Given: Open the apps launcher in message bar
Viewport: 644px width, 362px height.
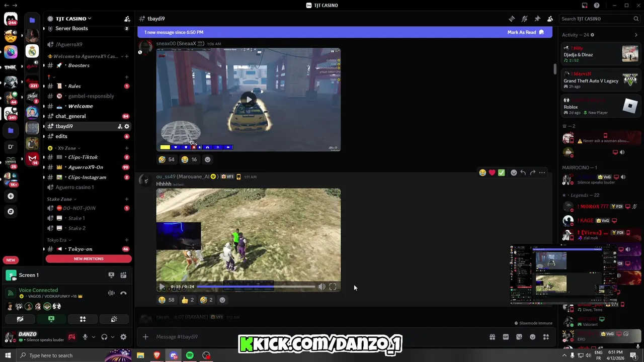Looking at the screenshot, I should (546, 337).
